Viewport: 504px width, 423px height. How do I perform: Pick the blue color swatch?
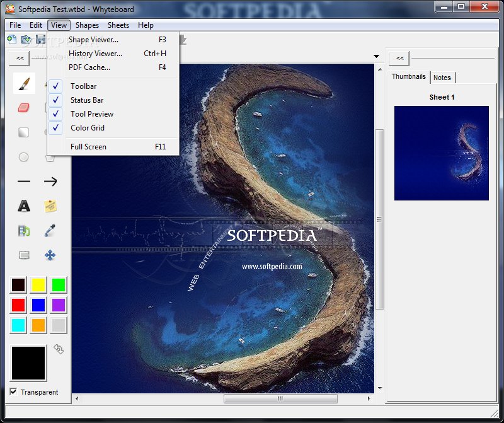pyautogui.click(x=38, y=305)
